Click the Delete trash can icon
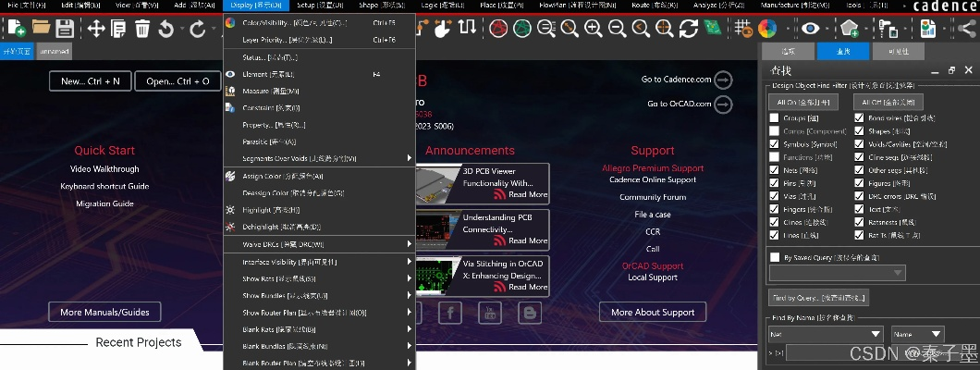This screenshot has width=980, height=370. [142, 28]
